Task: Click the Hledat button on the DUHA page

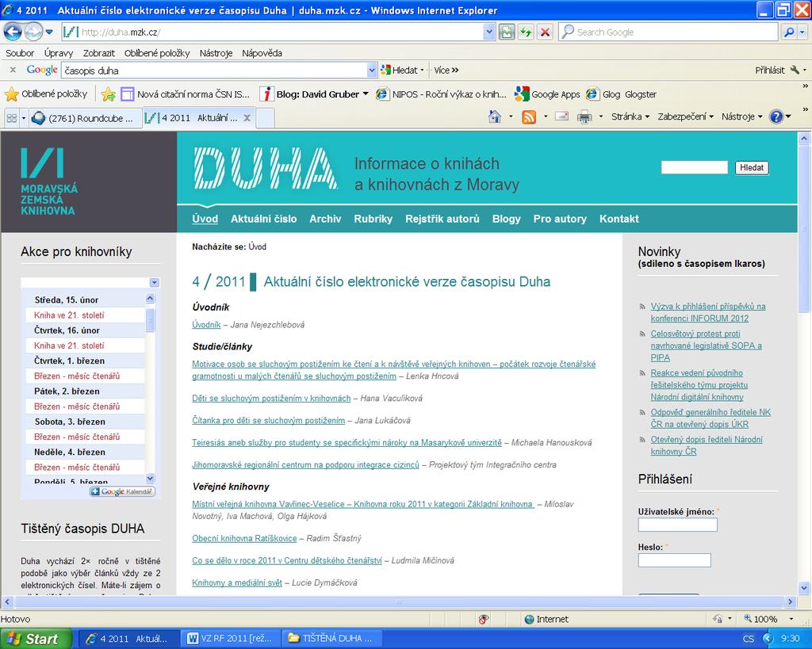Action: (752, 168)
